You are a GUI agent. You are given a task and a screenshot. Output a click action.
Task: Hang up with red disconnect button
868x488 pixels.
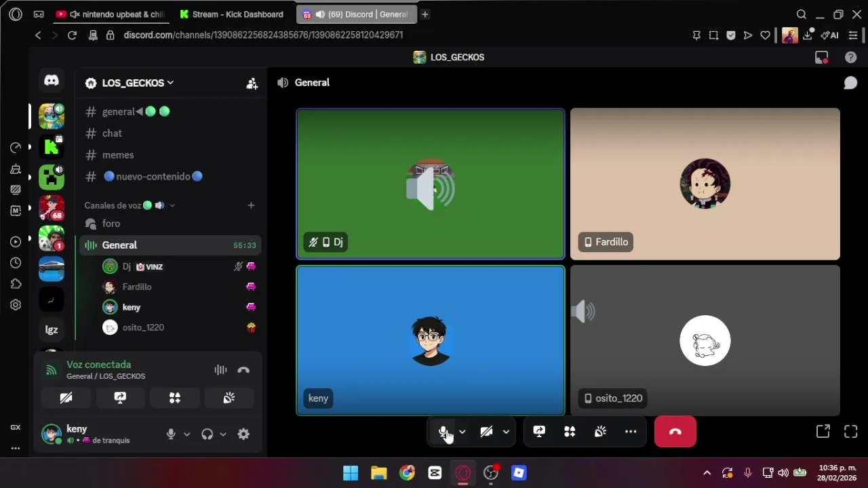click(x=675, y=432)
